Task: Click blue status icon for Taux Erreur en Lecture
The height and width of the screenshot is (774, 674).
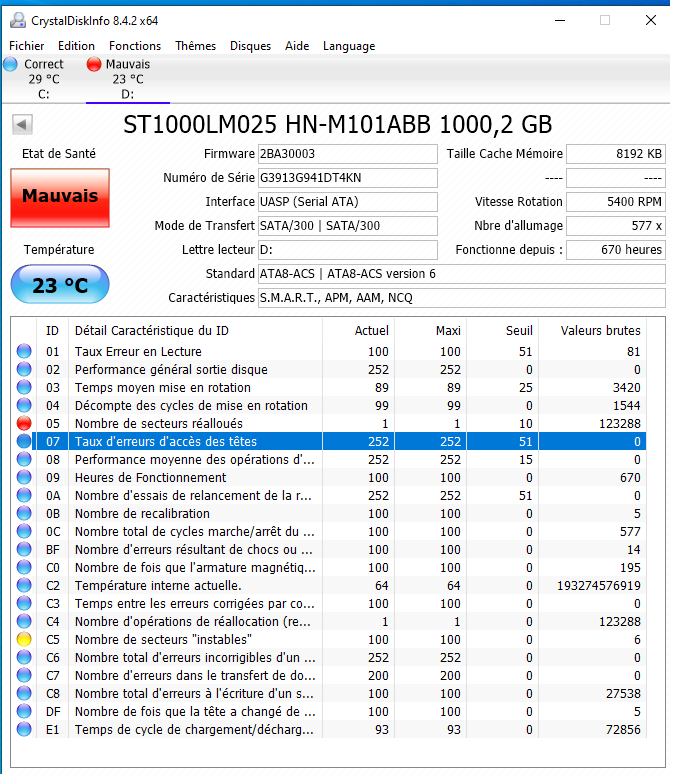Action: pos(24,351)
